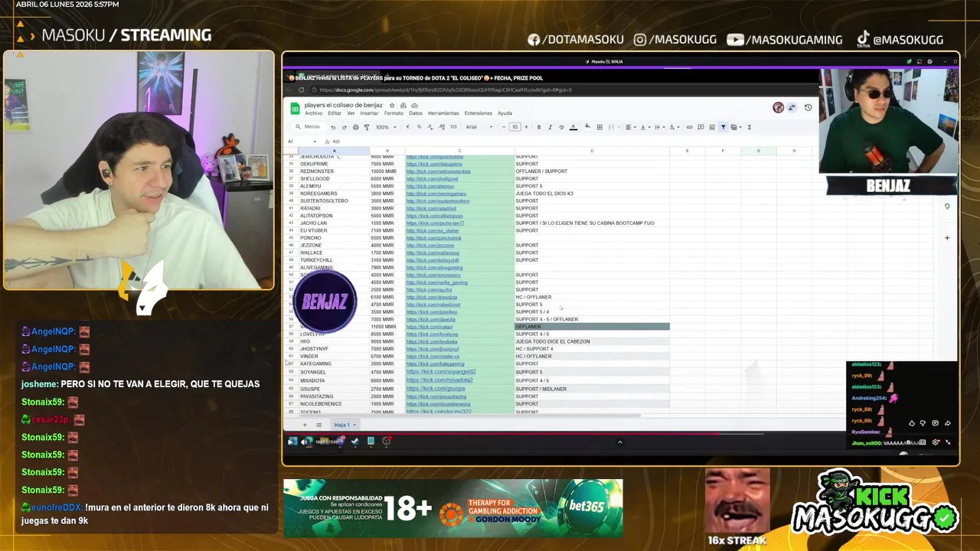This screenshot has height=551, width=980.
Task: Toggle the filter icon in toolbar
Action: click(723, 127)
